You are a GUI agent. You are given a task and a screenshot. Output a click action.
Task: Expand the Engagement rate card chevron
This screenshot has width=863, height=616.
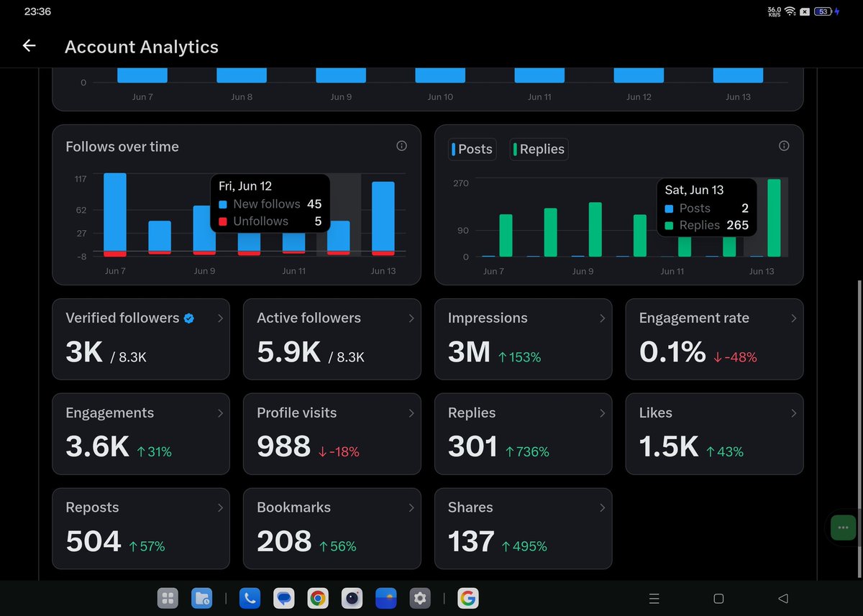[x=794, y=318]
